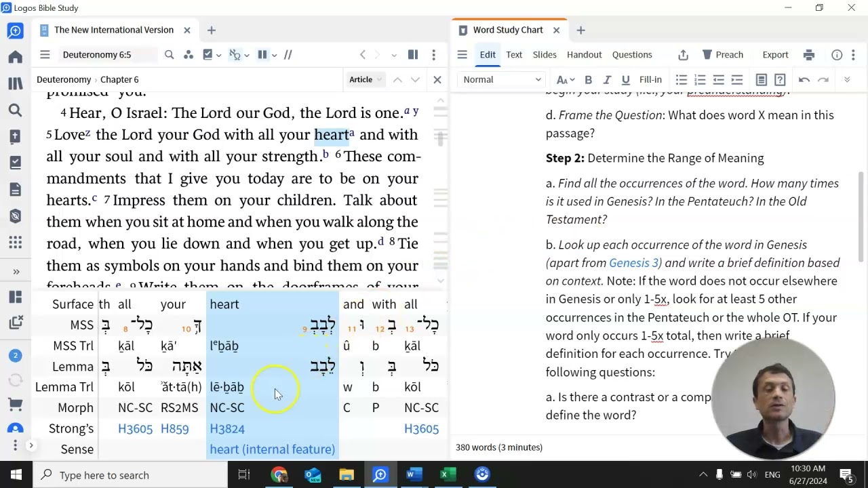Image resolution: width=868 pixels, height=488 pixels.
Task: Open Strong's H3824 link for heart
Action: point(227,428)
